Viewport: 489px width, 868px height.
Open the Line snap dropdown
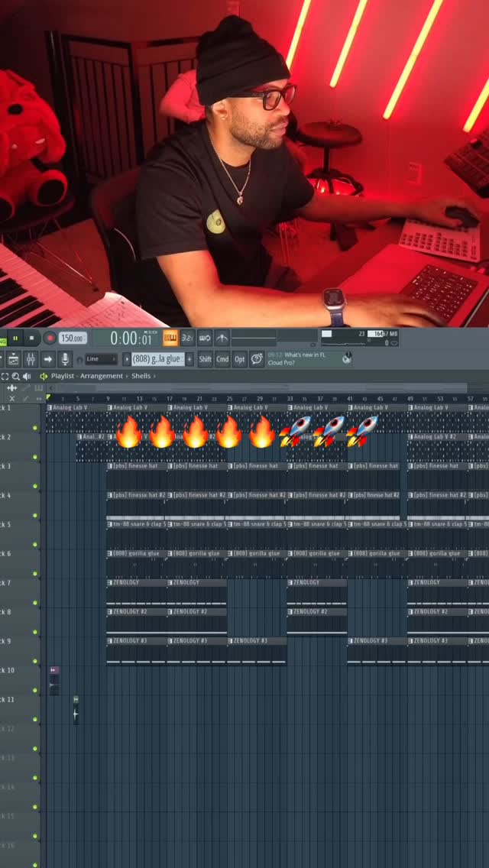[102, 359]
